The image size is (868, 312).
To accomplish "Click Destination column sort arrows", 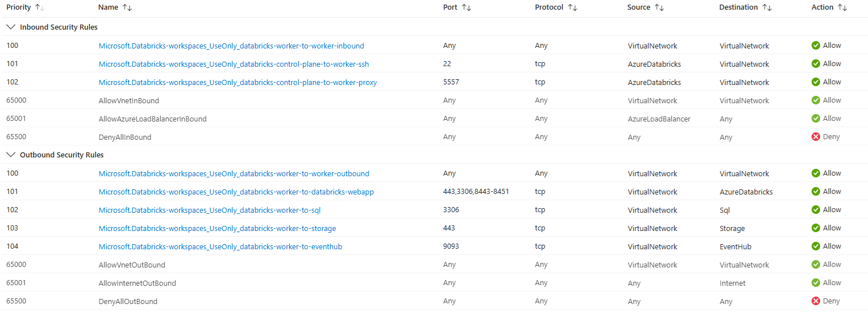I will pyautogui.click(x=767, y=7).
